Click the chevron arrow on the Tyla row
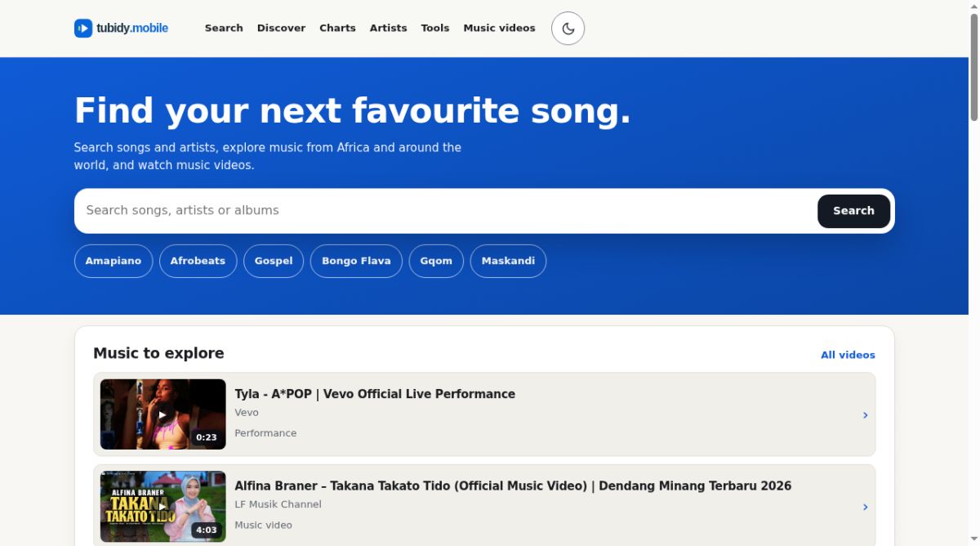This screenshot has width=980, height=546. coord(865,415)
